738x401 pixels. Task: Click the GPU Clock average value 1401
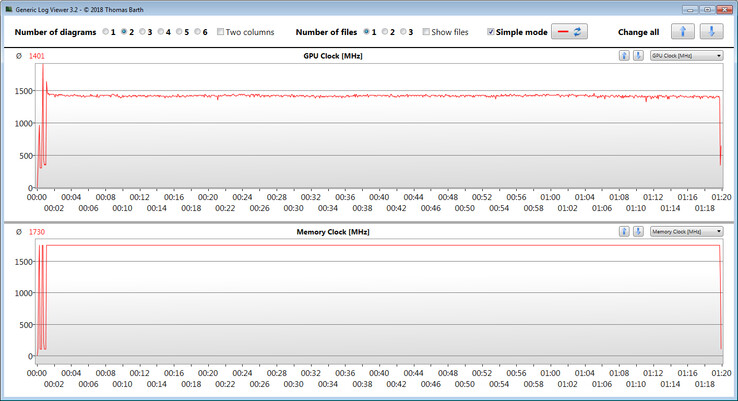pyautogui.click(x=37, y=56)
